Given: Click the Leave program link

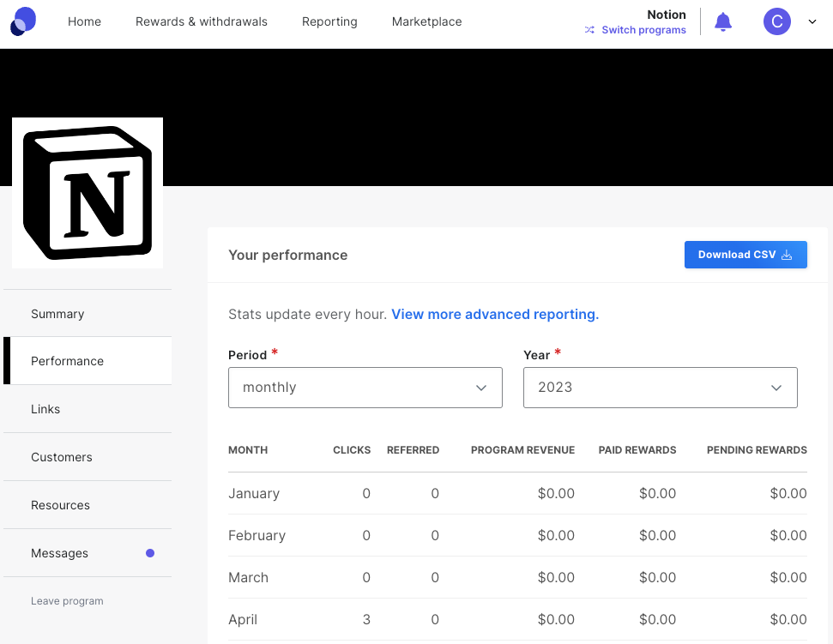Looking at the screenshot, I should 67,601.
